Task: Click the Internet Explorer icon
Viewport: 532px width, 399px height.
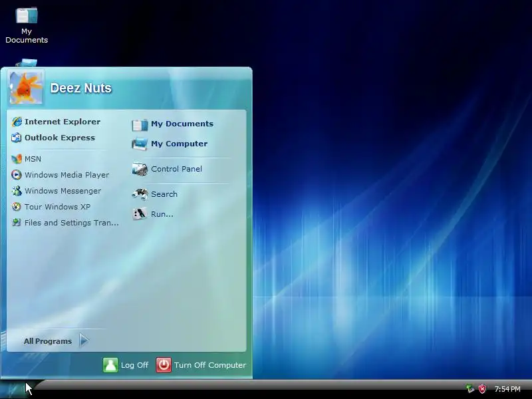Action: pyautogui.click(x=17, y=122)
